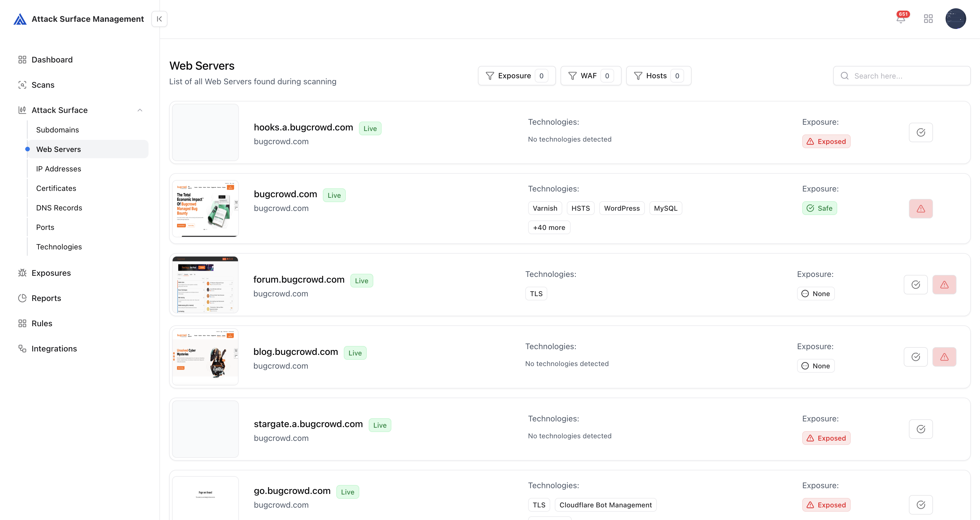This screenshot has width=980, height=520.
Task: Open the Hosts filter dropdown
Action: click(x=658, y=76)
